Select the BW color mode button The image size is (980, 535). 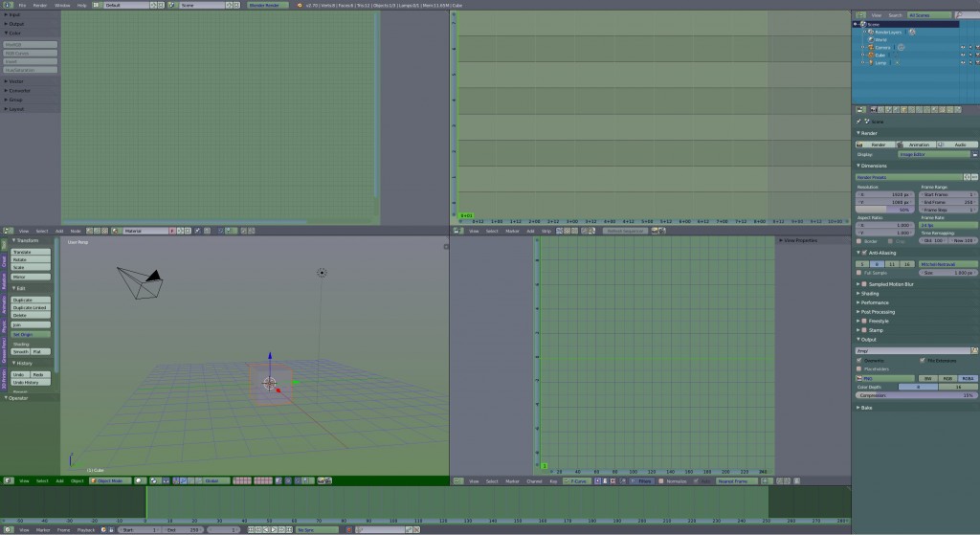927,378
